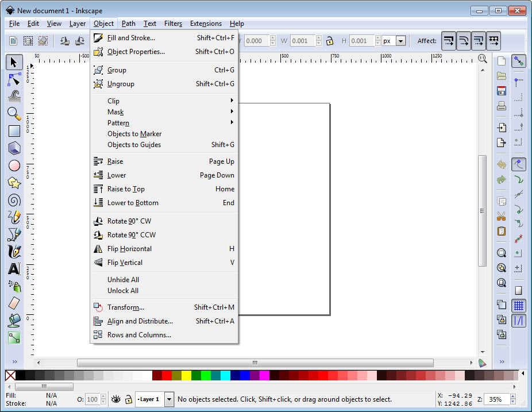Select the Spray tool

(14, 286)
